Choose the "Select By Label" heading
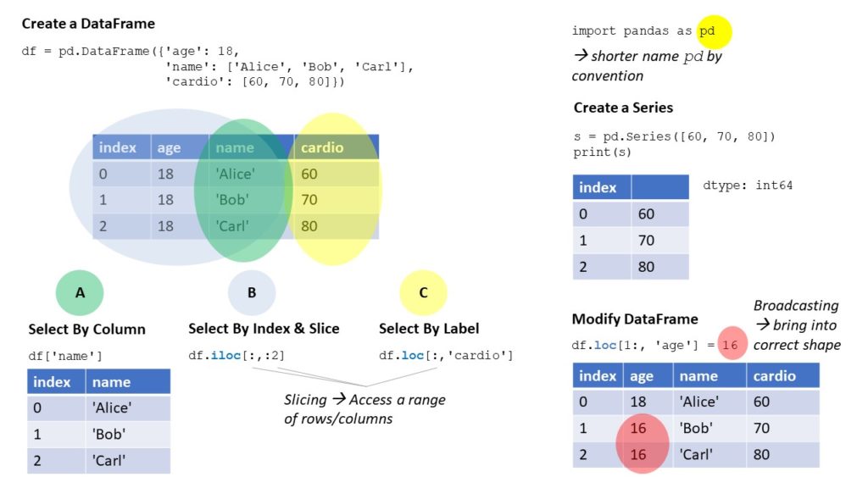Screen dimensions: 868x488 [429, 329]
